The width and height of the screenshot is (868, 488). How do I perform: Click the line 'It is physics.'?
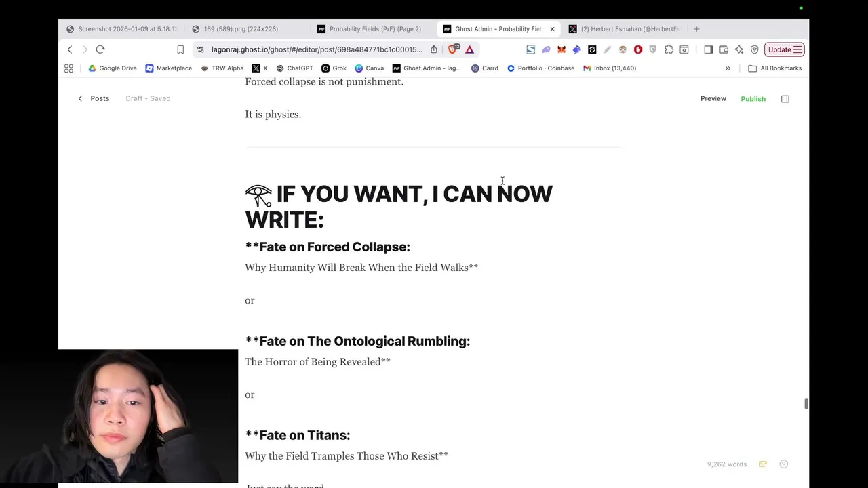coord(273,115)
